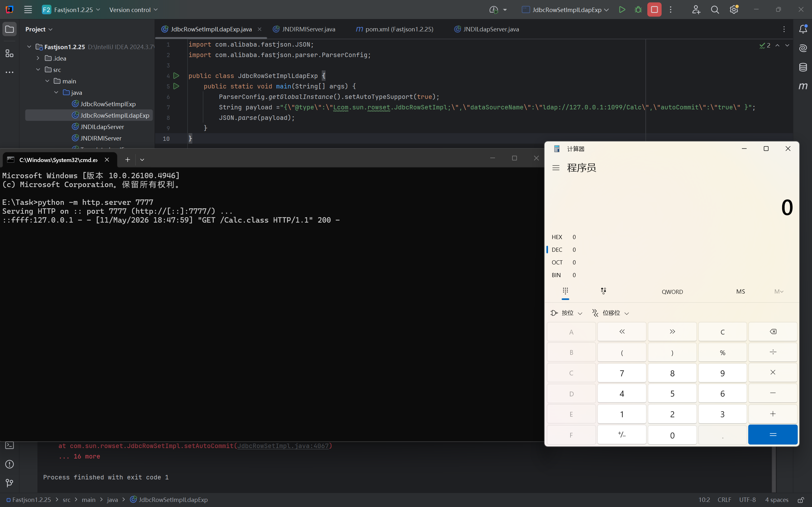Image resolution: width=812 pixels, height=507 pixels.
Task: Close the JdbcRowSetImplLdapExp.java tab
Action: tap(259, 29)
